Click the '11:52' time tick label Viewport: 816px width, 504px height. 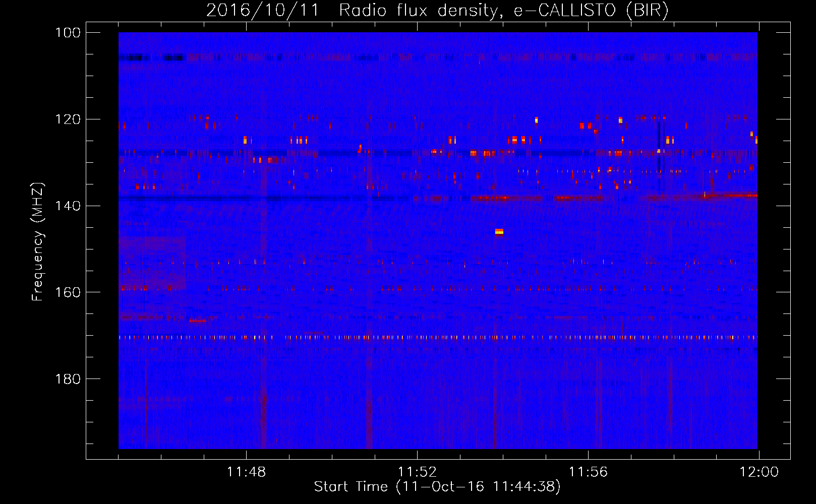pyautogui.click(x=417, y=472)
